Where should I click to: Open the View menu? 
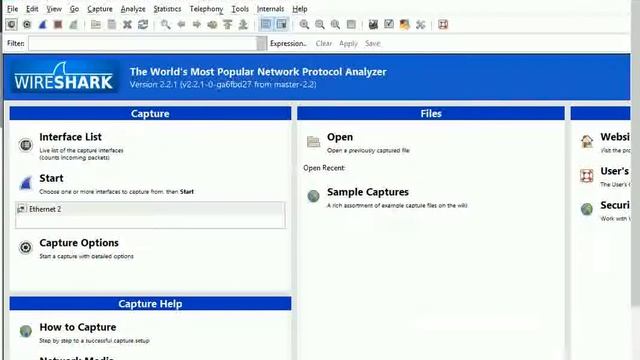(53, 9)
